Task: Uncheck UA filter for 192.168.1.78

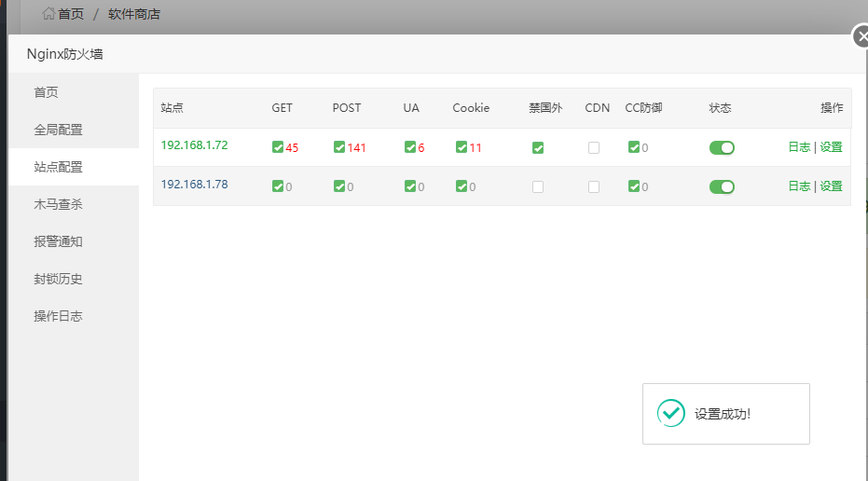Action: (410, 186)
